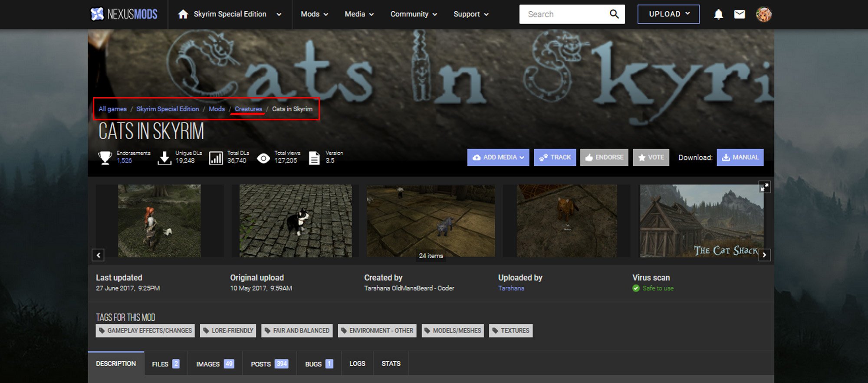The height and width of the screenshot is (383, 868).
Task: Expand the image gallery fullscreen
Action: coord(764,187)
